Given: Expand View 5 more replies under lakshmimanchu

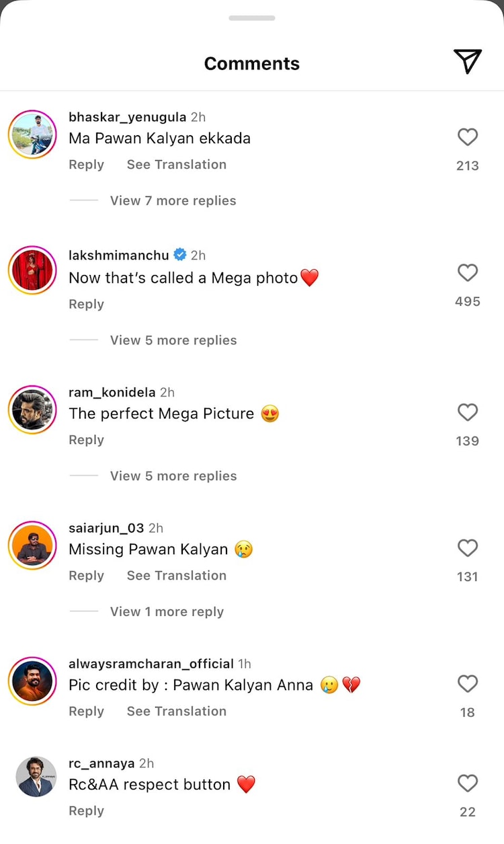Looking at the screenshot, I should pos(173,340).
